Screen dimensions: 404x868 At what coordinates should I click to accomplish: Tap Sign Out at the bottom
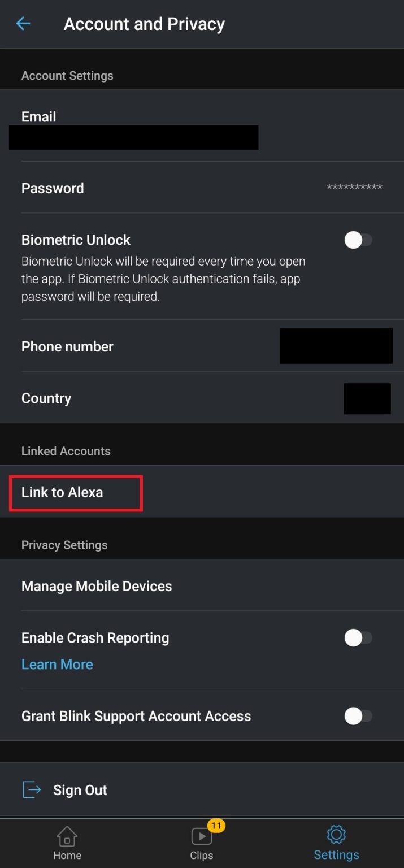click(80, 789)
